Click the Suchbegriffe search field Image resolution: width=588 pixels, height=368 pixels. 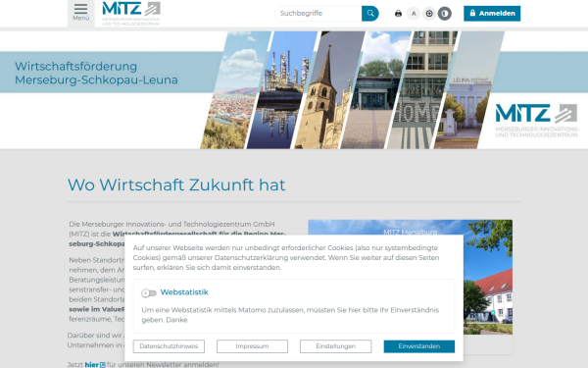click(318, 14)
